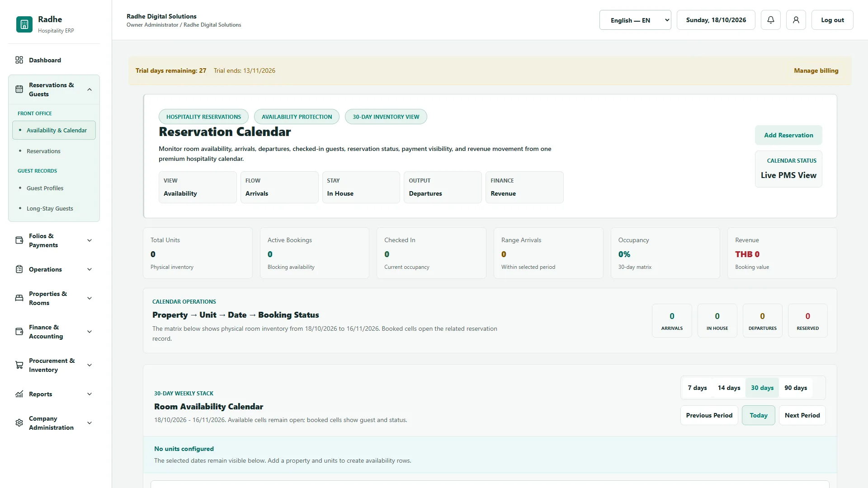The image size is (868, 488).
Task: Click the Company Administration gear icon
Action: pyautogui.click(x=19, y=423)
